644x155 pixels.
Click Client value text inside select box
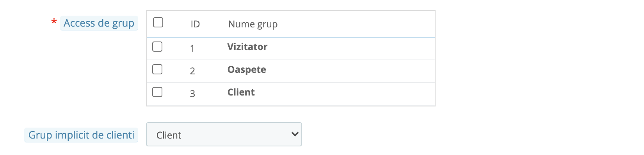click(169, 135)
